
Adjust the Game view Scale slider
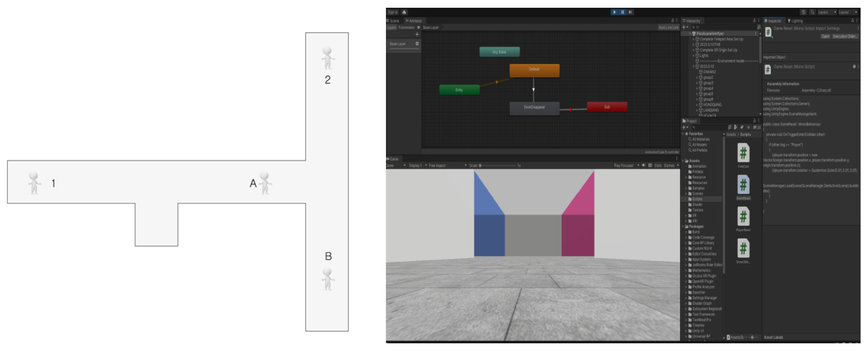click(480, 165)
